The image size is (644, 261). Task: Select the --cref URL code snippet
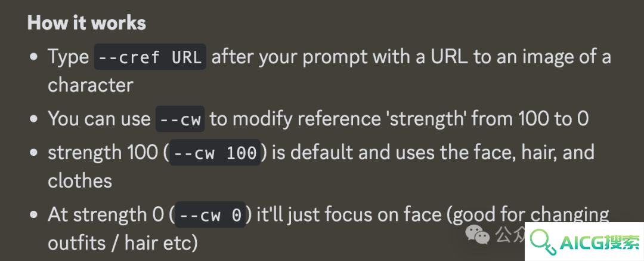[150, 57]
